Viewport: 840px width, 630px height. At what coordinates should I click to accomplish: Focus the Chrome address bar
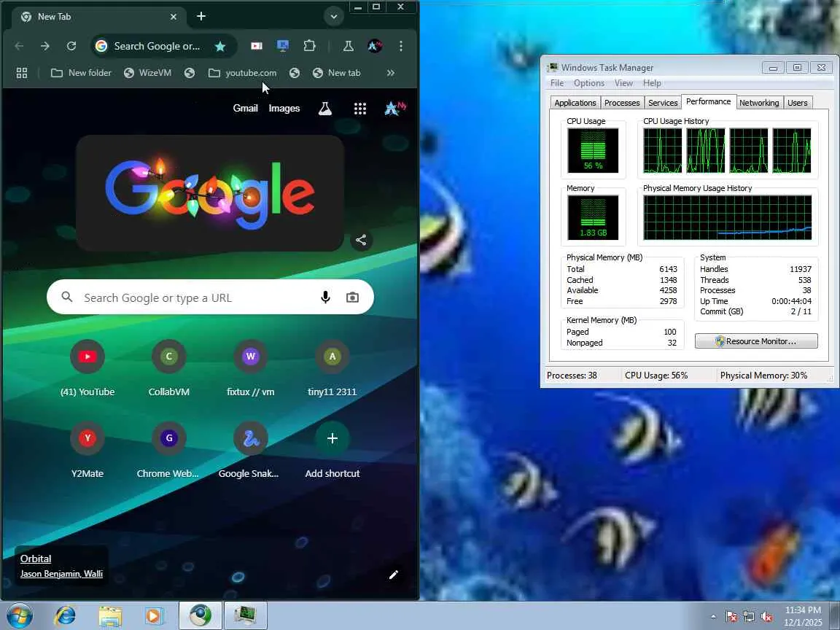coord(157,47)
